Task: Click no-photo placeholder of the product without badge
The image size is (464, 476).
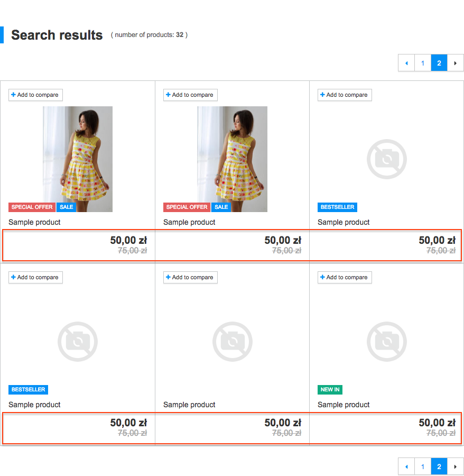Action: click(232, 342)
